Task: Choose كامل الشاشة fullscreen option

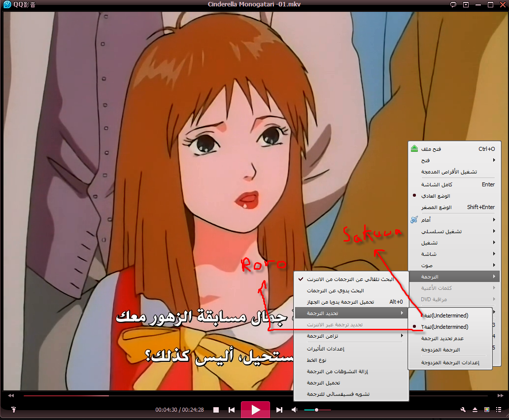Action: (x=454, y=184)
